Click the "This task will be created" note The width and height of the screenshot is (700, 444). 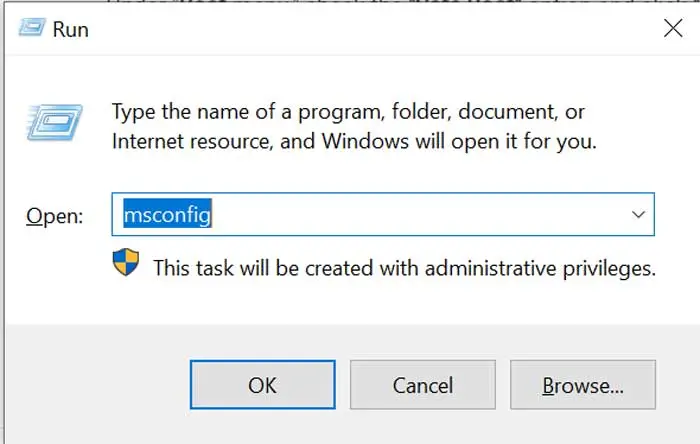point(404,267)
